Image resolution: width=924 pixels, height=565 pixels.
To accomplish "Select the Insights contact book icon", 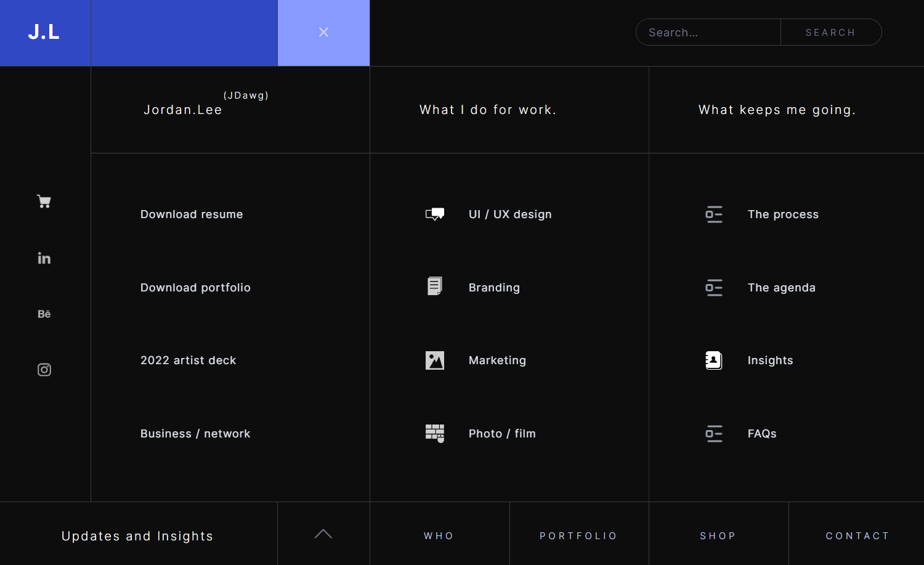I will tap(713, 360).
